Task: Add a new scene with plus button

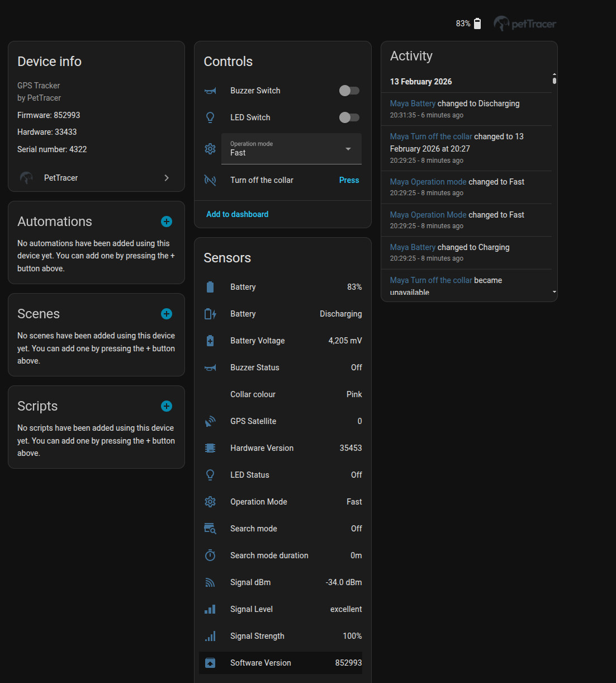Action: [x=167, y=314]
